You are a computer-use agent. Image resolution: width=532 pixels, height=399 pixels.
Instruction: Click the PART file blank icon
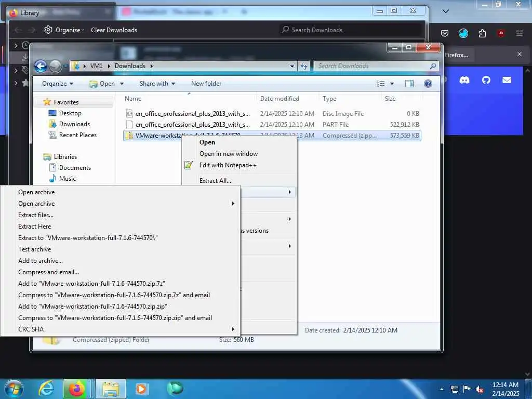pyautogui.click(x=129, y=125)
